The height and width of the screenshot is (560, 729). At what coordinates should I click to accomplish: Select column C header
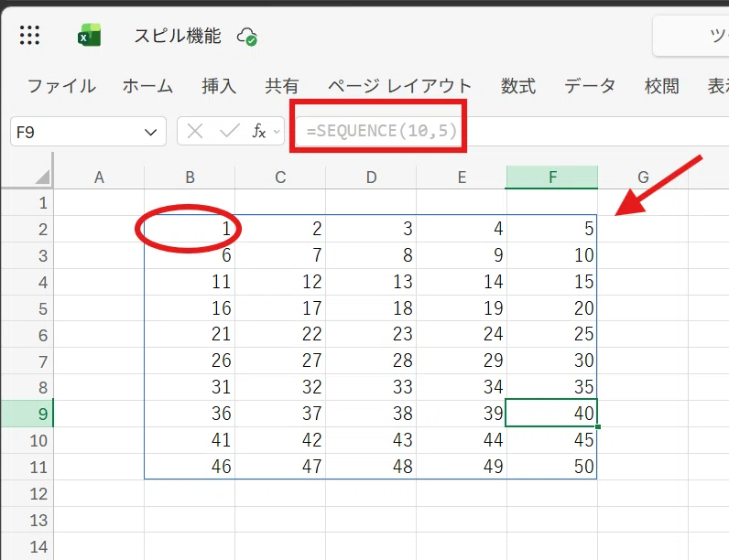(x=280, y=178)
